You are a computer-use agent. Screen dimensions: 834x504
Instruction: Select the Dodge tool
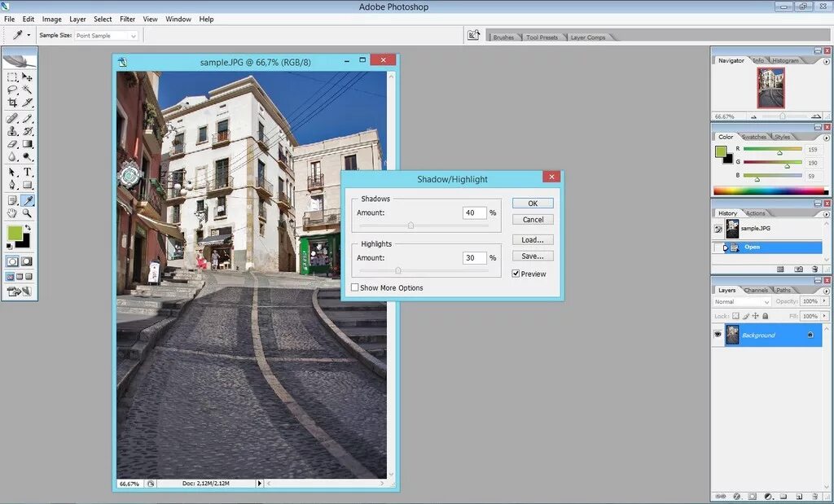point(27,157)
